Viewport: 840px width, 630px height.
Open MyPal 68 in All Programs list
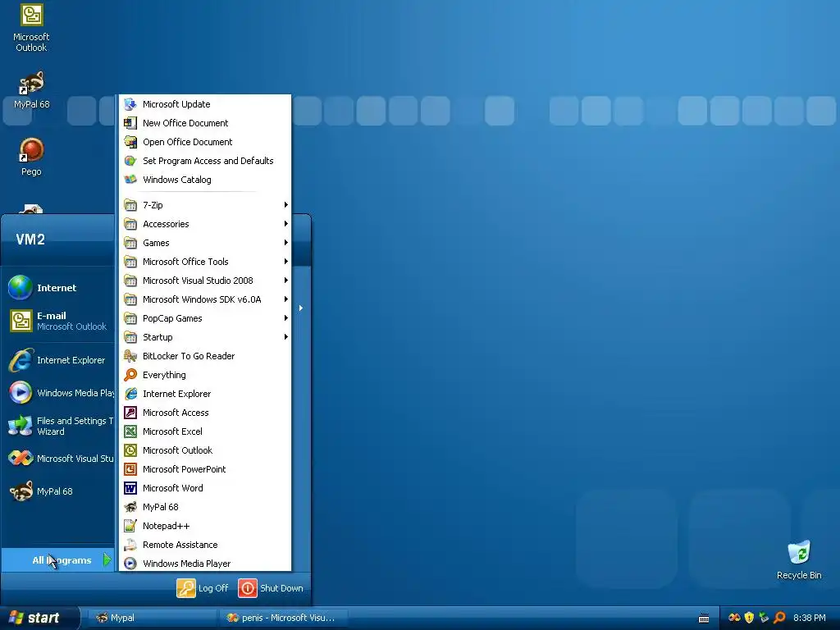tap(204, 507)
